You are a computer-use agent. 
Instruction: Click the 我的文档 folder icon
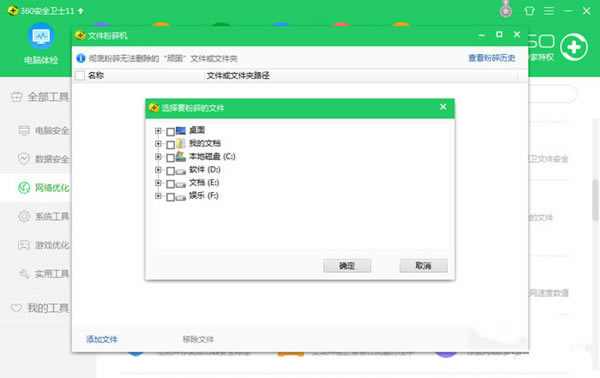tap(181, 143)
